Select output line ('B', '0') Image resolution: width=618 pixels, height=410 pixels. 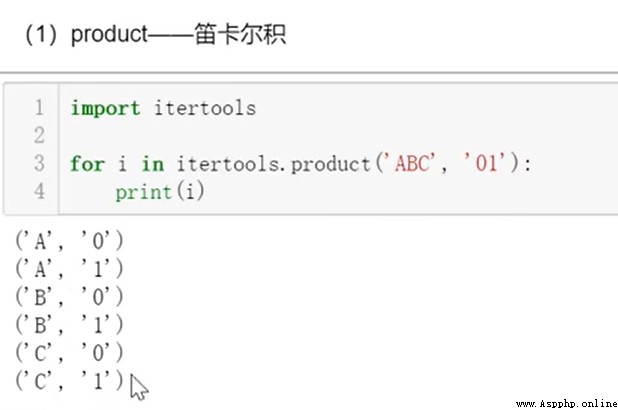click(69, 296)
